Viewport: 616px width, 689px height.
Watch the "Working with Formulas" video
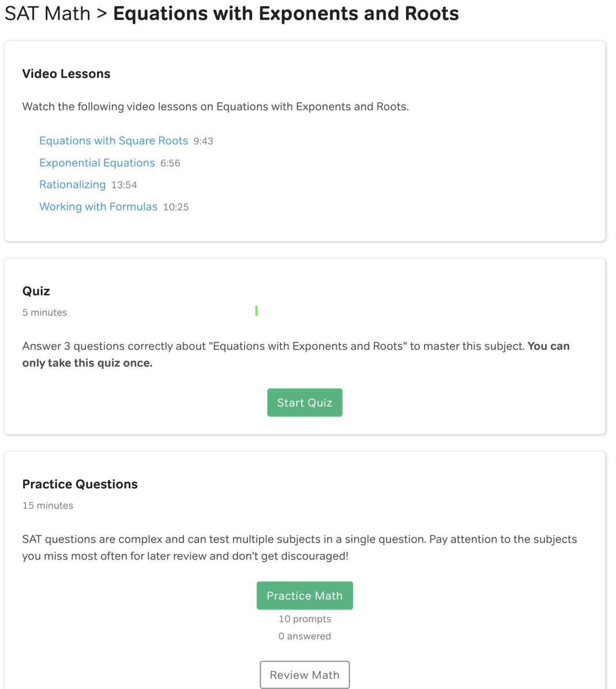[x=98, y=206]
